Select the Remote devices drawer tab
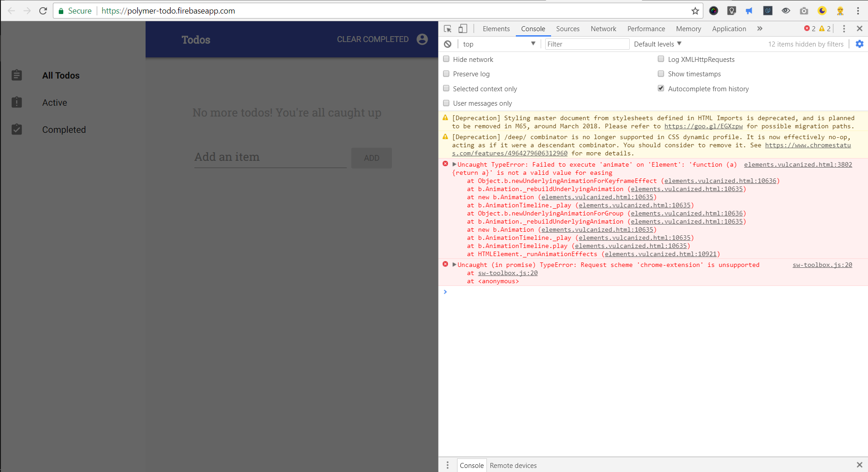Image resolution: width=868 pixels, height=472 pixels. (513, 465)
